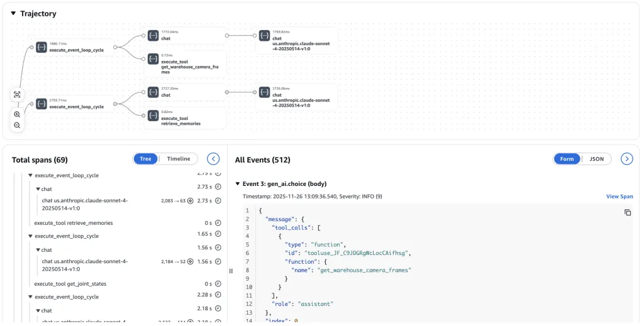This screenshot has height=326, width=644.
Task: Switch event view to JSON
Action: click(597, 159)
